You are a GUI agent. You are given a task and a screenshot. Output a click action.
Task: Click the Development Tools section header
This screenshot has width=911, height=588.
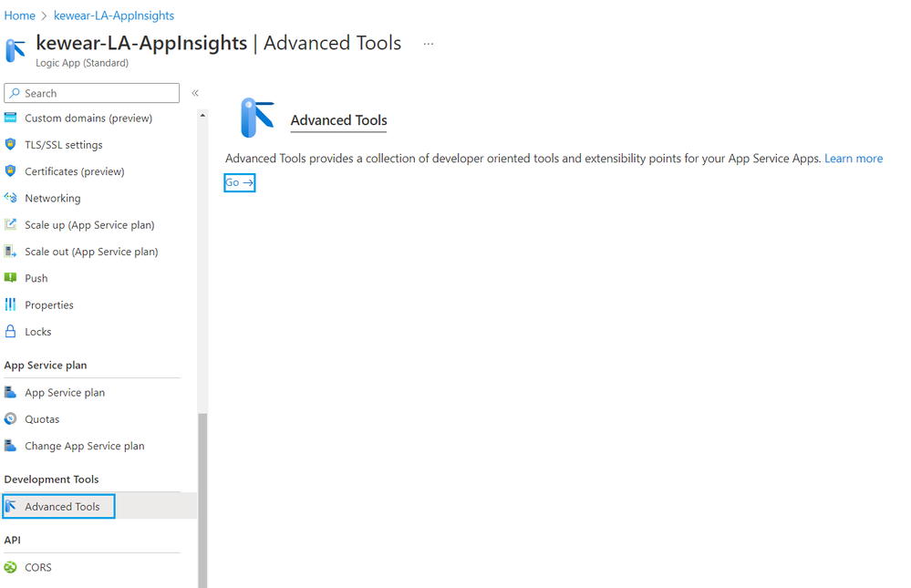click(51, 480)
